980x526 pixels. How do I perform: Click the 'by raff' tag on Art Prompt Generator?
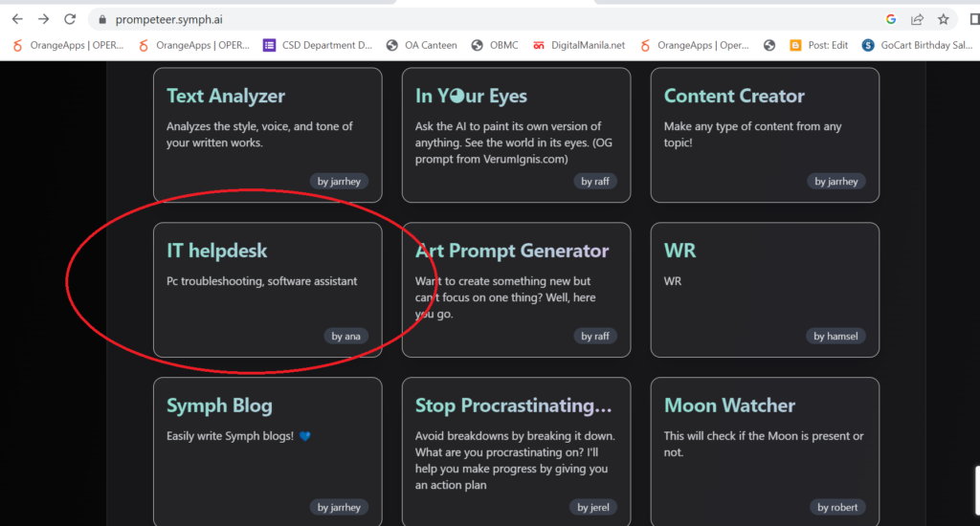click(x=595, y=336)
